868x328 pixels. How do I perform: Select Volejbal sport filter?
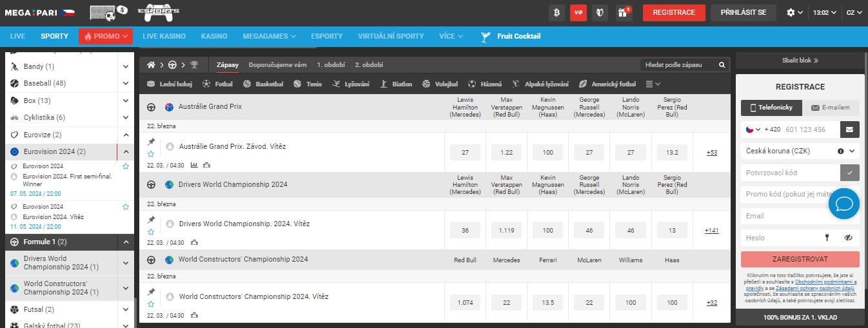[x=440, y=84]
